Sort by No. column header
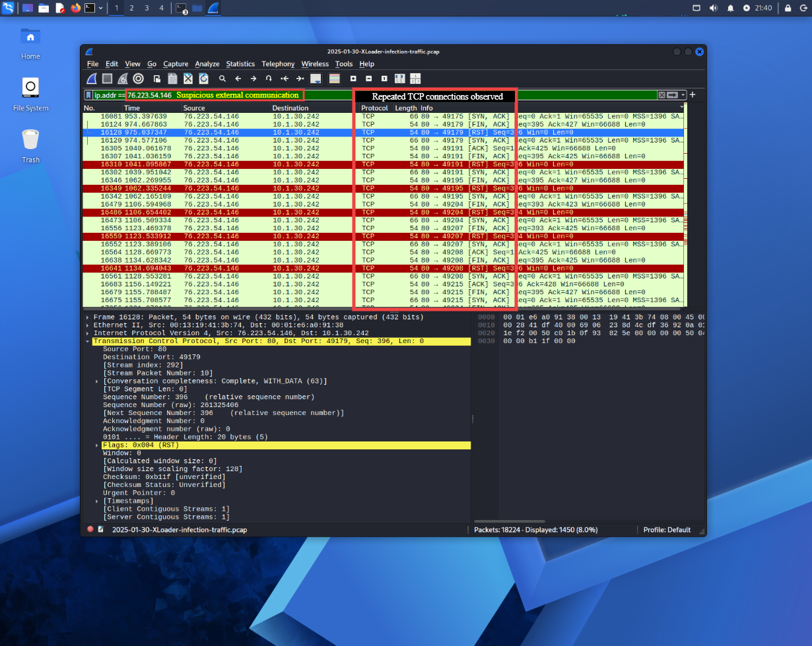The image size is (812, 646). click(102, 108)
